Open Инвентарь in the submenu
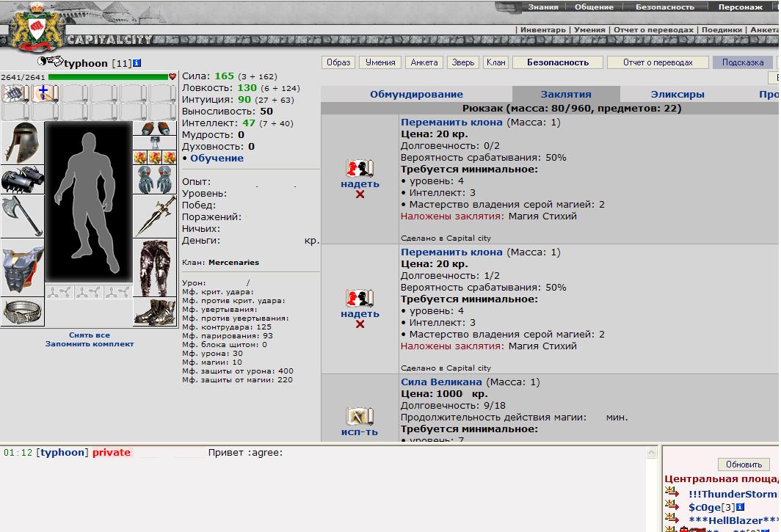Screen dimensions: 781x532 click(543, 30)
